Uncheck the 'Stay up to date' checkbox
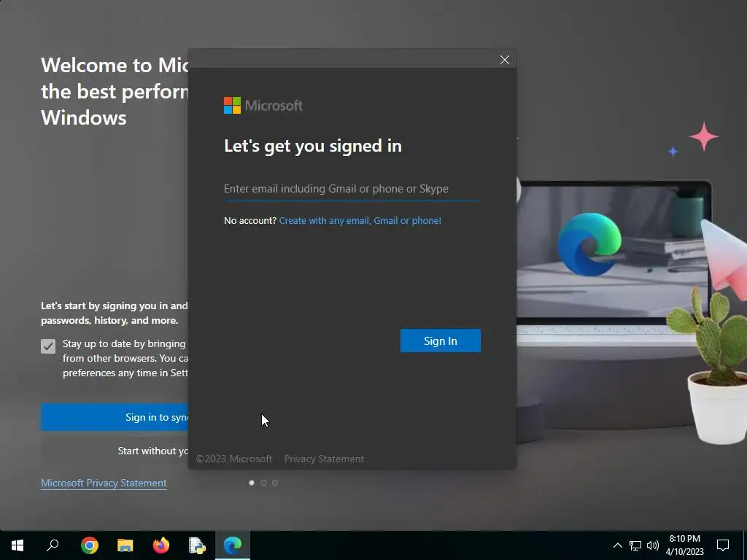This screenshot has width=747, height=560. 48,346
